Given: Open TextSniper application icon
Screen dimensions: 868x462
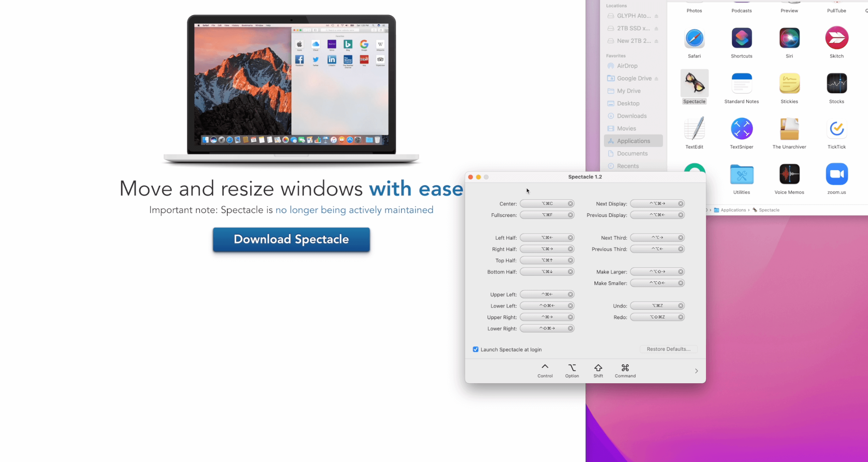Looking at the screenshot, I should pyautogui.click(x=741, y=128).
